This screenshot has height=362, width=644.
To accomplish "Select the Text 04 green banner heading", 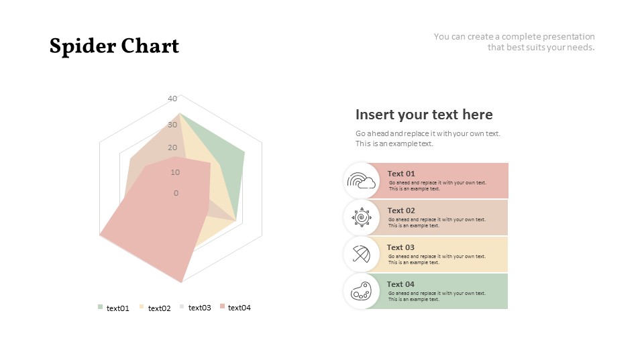I will [400, 284].
